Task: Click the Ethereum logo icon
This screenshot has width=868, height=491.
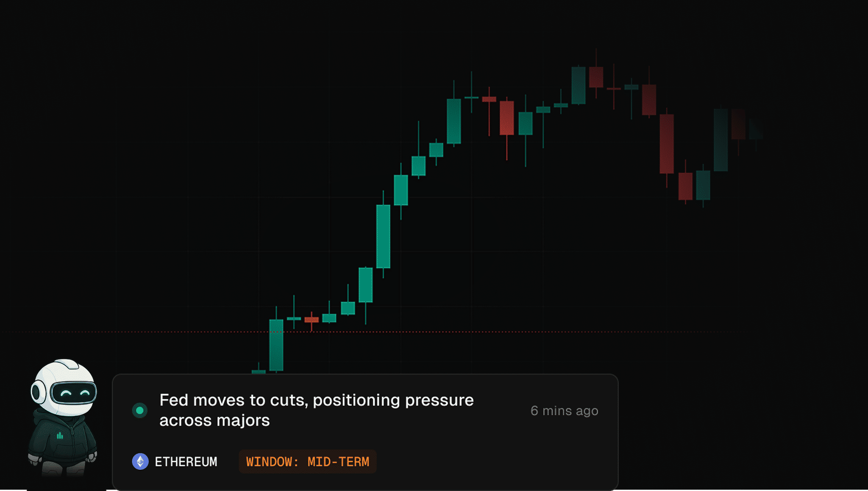Action: tap(140, 461)
